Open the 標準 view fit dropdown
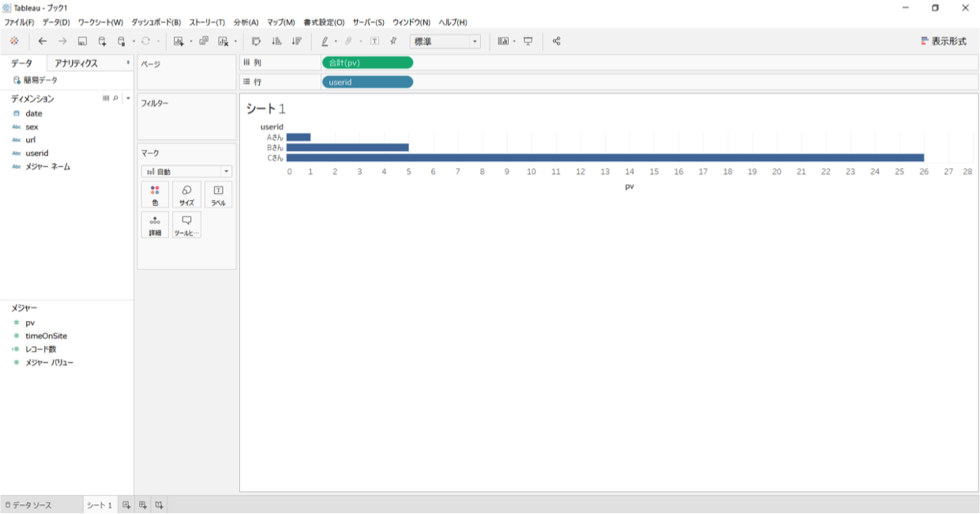Image resolution: width=980 pixels, height=514 pixels. click(x=445, y=41)
